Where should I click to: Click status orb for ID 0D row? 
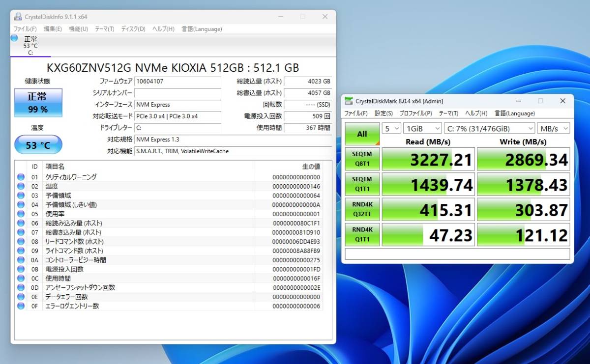tap(21, 287)
